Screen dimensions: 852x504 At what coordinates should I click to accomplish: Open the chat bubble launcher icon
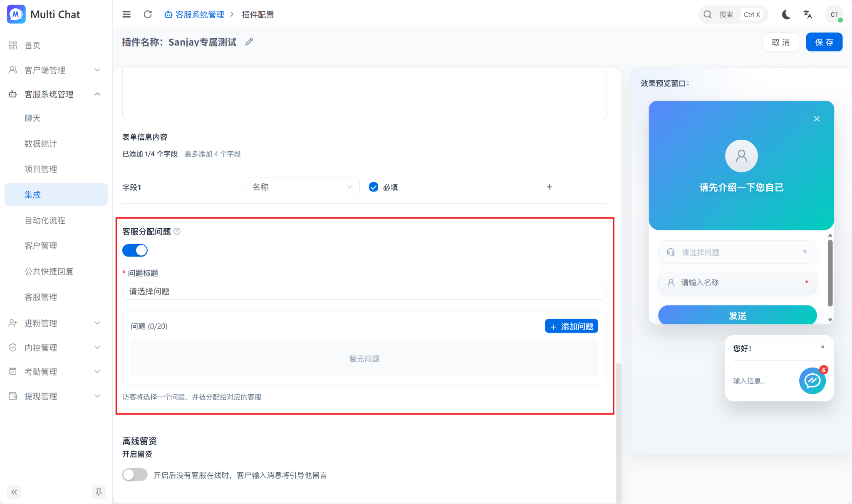pyautogui.click(x=812, y=380)
